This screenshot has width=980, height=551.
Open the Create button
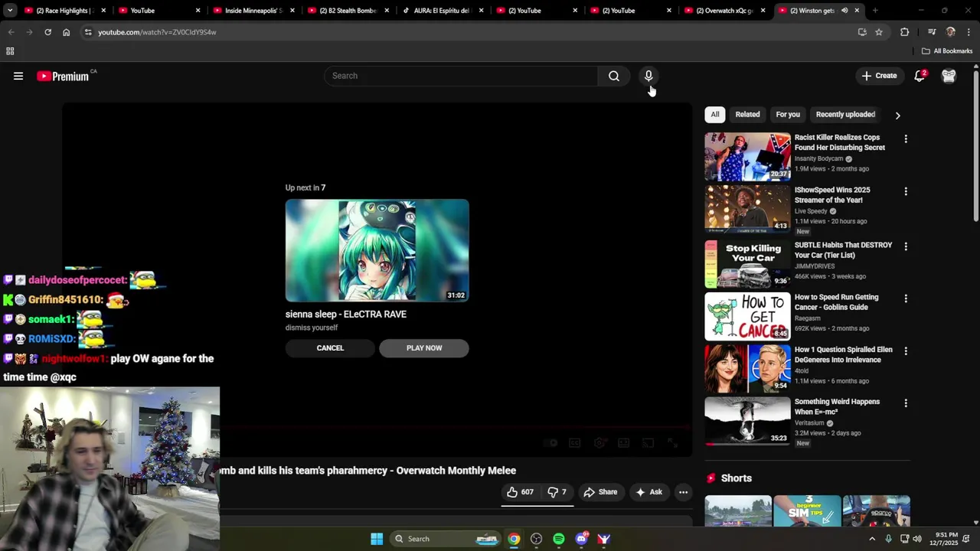click(x=879, y=76)
